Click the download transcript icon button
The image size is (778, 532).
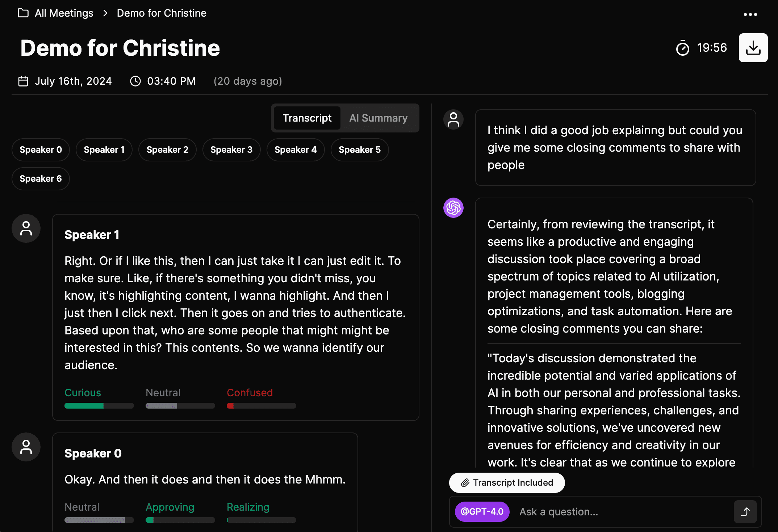[753, 48]
